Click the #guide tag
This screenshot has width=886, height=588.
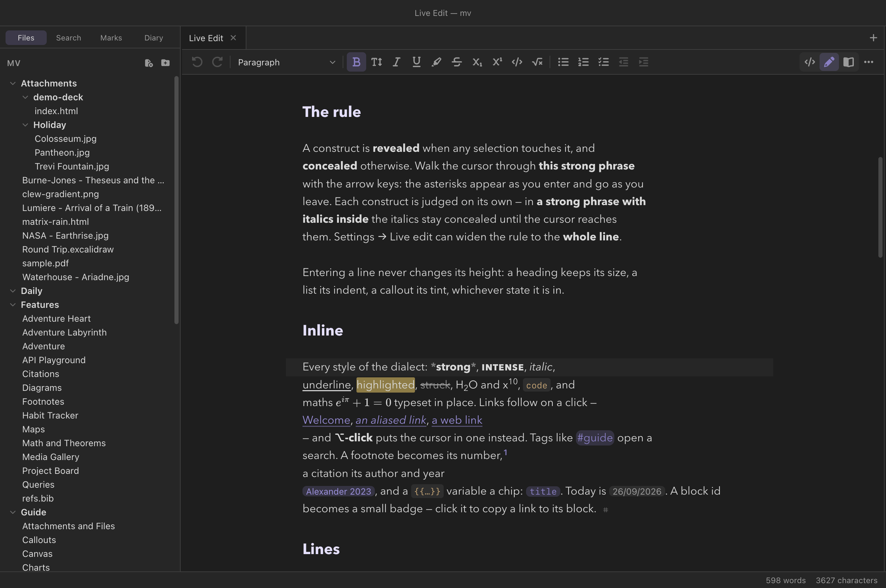click(595, 438)
